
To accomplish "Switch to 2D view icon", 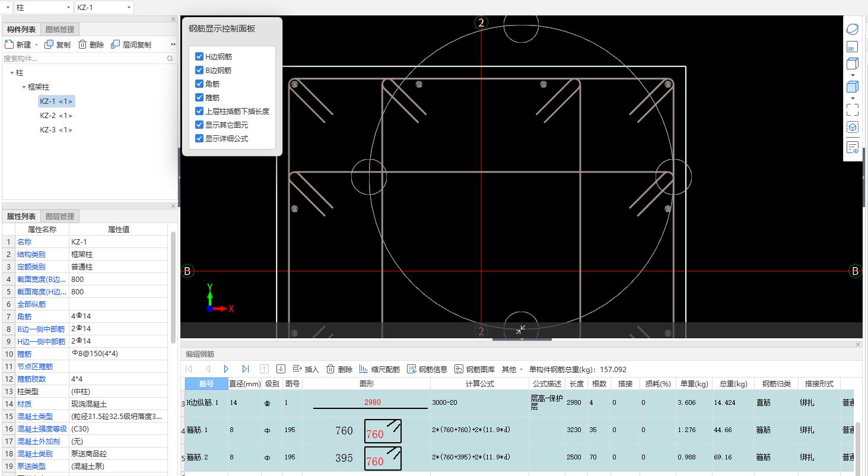I will (853, 47).
